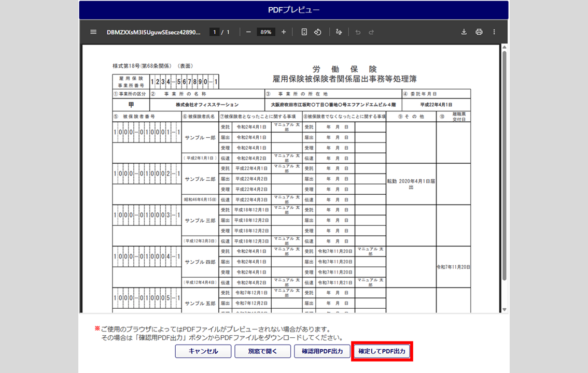The height and width of the screenshot is (373, 588).
Task: Click the 89% zoom level field
Action: tap(266, 32)
